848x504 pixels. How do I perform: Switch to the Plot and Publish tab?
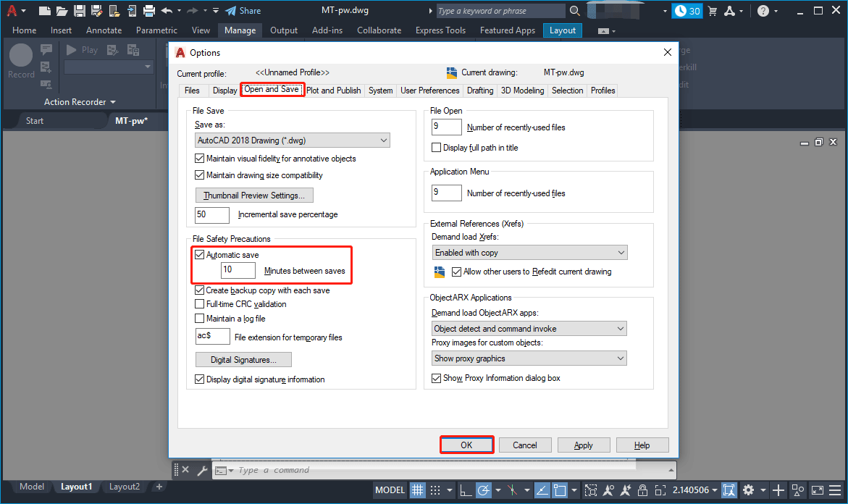point(334,90)
